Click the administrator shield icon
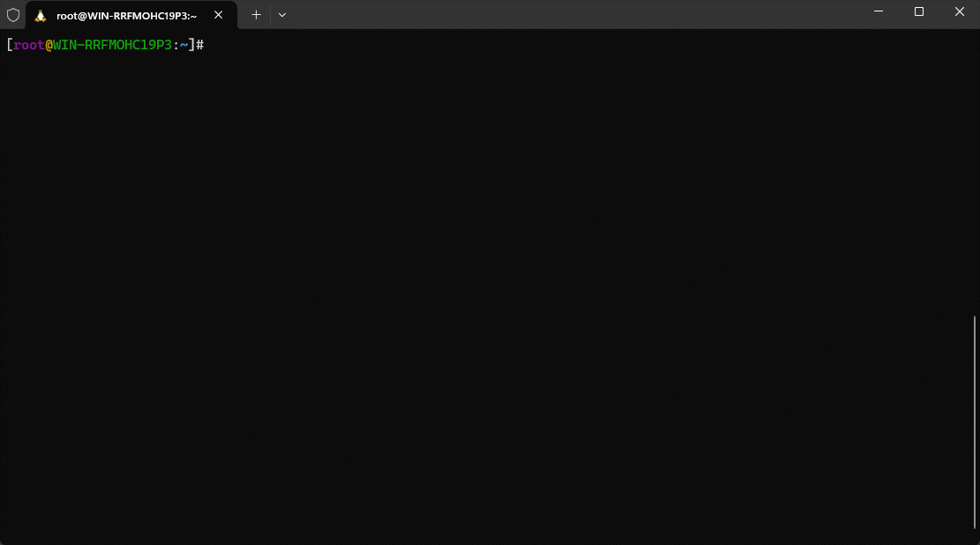980x545 pixels. [13, 15]
